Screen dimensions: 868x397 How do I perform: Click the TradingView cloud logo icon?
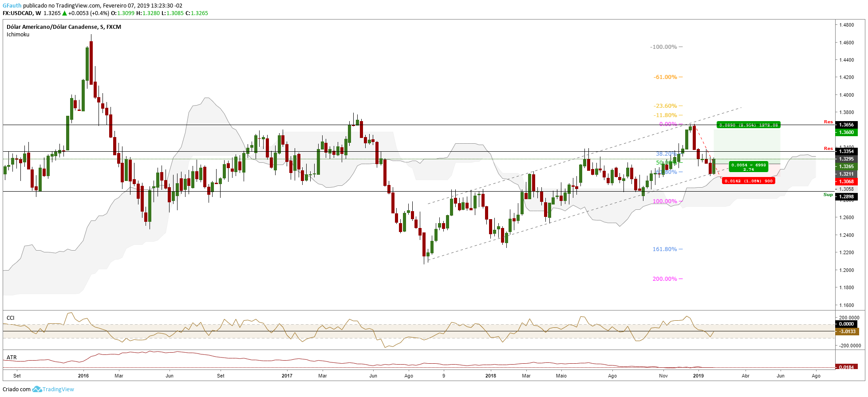click(x=37, y=389)
